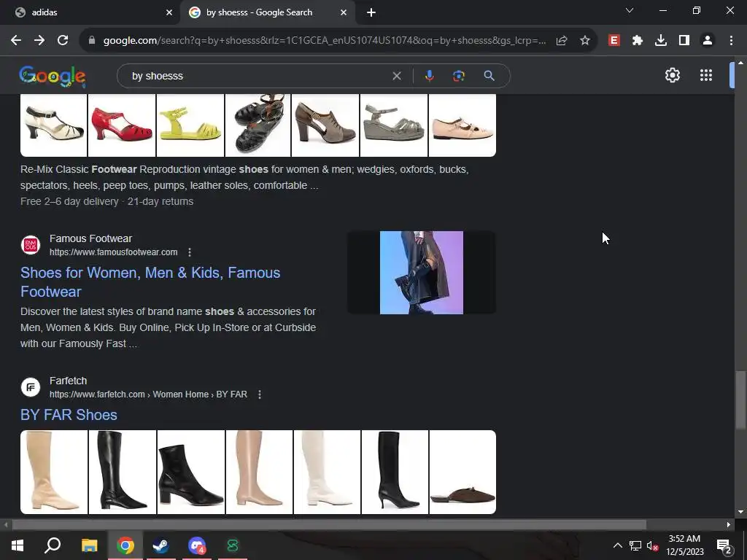Close the adidas tab
Viewport: 747px width, 560px height.
(169, 12)
